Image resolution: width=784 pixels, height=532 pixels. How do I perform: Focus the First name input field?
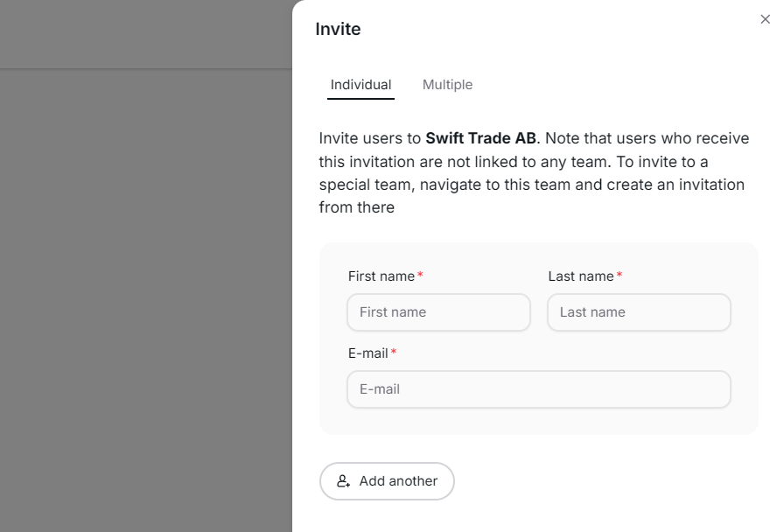pyautogui.click(x=439, y=312)
